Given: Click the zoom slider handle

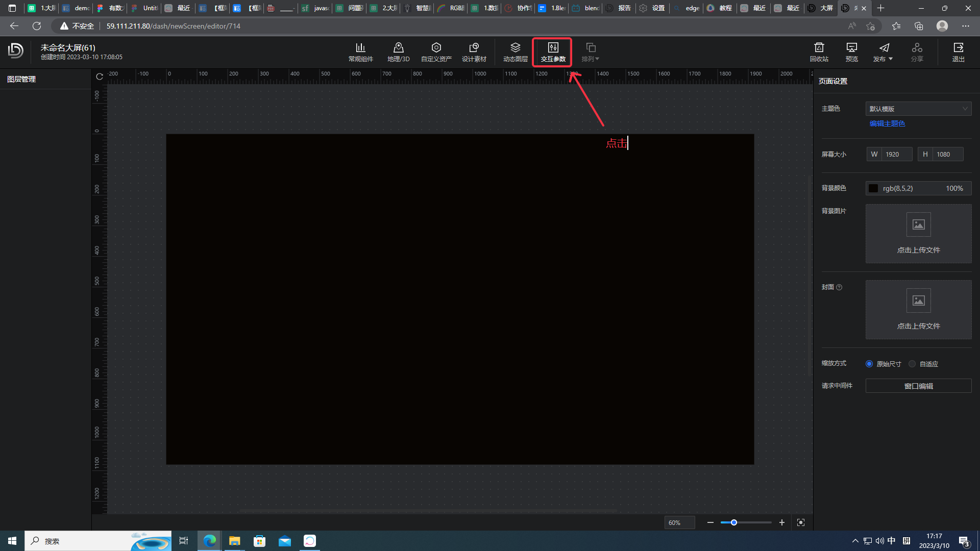Looking at the screenshot, I should pos(733,522).
